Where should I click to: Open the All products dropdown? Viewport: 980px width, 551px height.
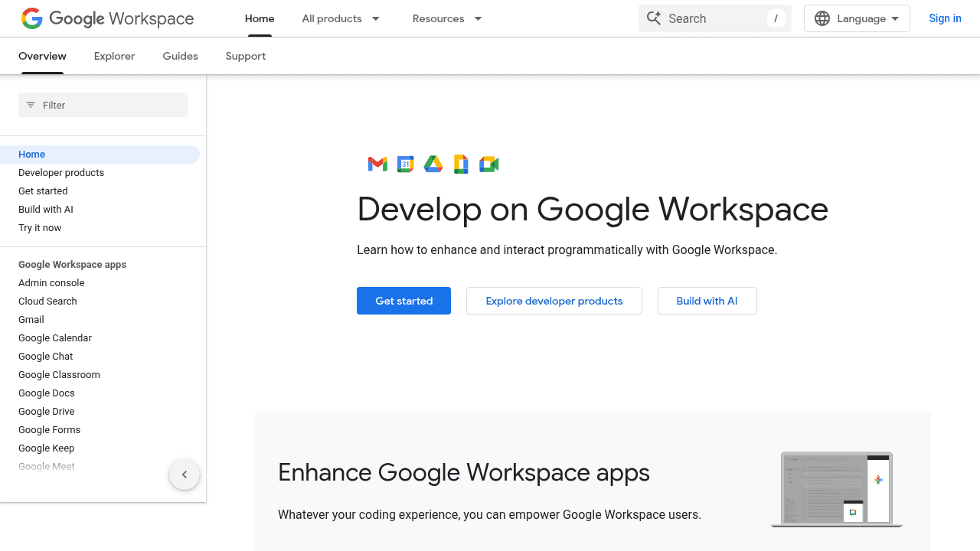coord(341,18)
